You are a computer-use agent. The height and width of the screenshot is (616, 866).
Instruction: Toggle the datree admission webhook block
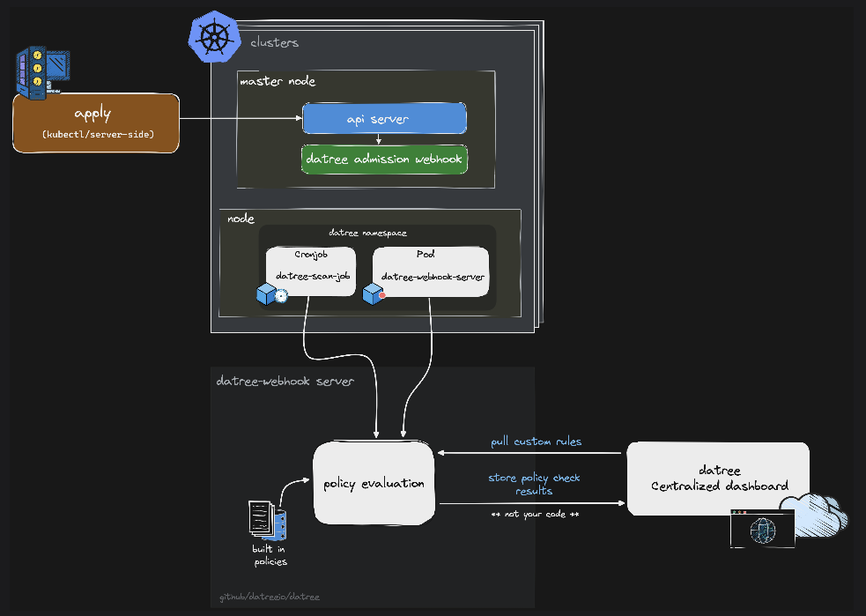point(384,160)
